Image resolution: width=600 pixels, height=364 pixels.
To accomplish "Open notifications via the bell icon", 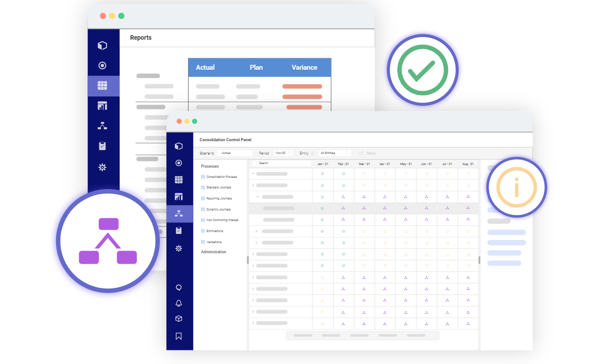I will 179,303.
